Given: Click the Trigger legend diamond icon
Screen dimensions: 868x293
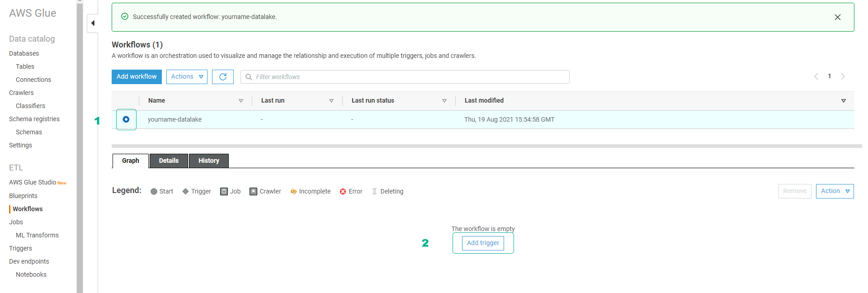Looking at the screenshot, I should tap(185, 191).
